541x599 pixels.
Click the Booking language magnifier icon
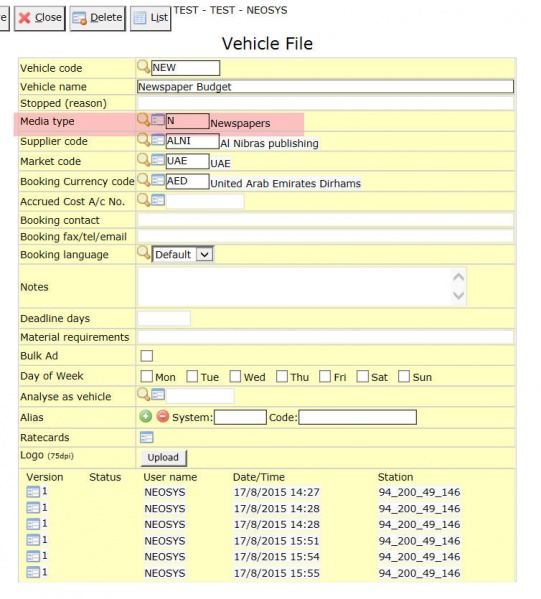click(143, 253)
